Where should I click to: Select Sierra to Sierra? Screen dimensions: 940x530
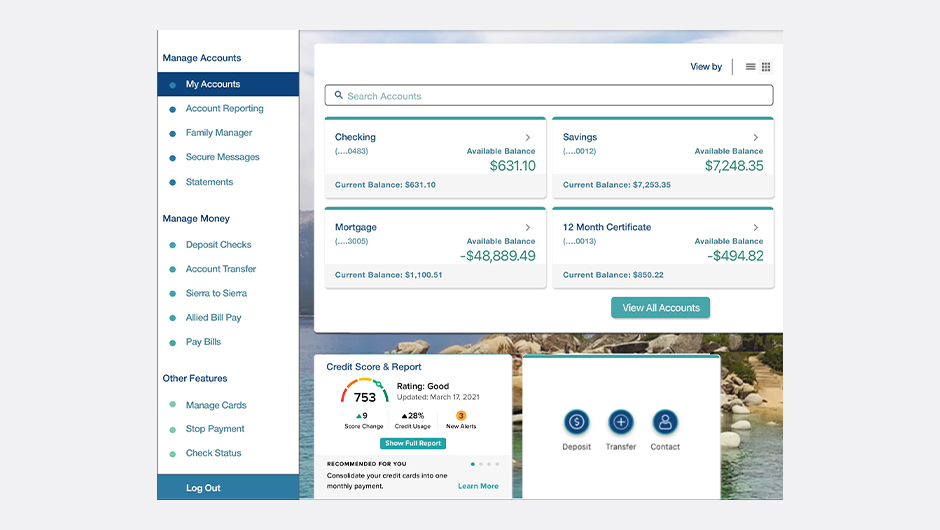pyautogui.click(x=216, y=293)
